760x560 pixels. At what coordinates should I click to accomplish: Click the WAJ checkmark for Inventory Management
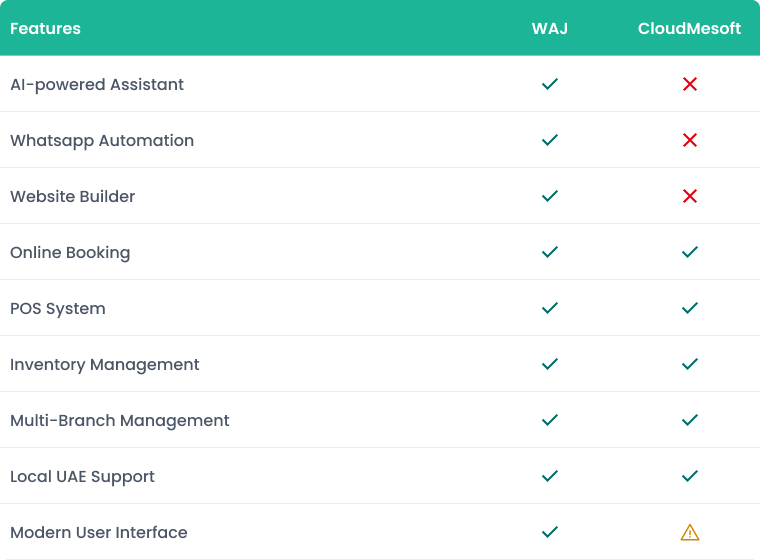550,364
